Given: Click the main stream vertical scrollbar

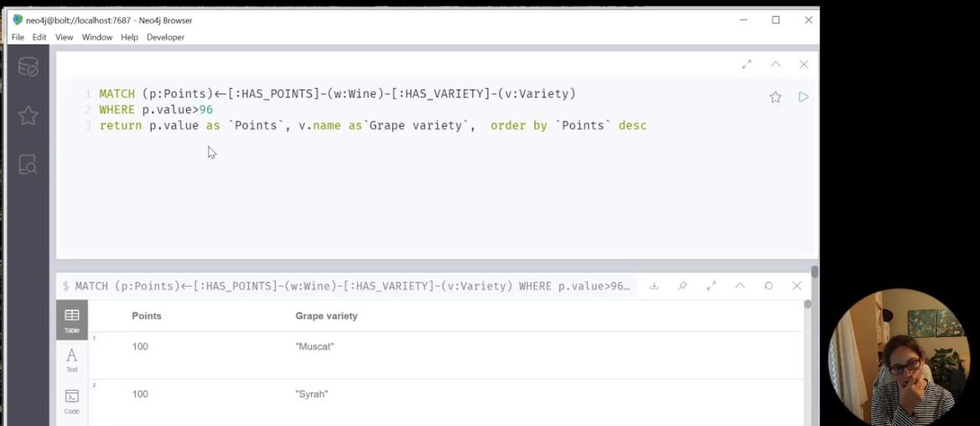Looking at the screenshot, I should click(x=814, y=273).
